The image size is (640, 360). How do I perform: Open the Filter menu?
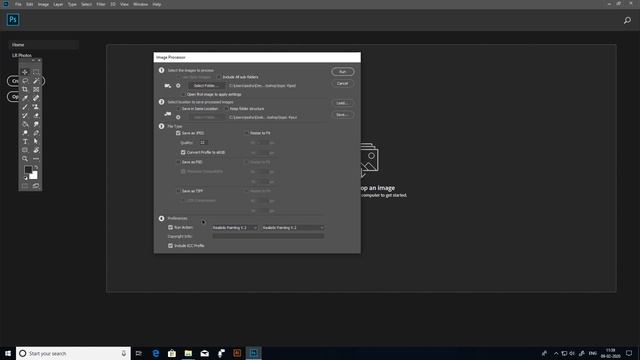(101, 4)
